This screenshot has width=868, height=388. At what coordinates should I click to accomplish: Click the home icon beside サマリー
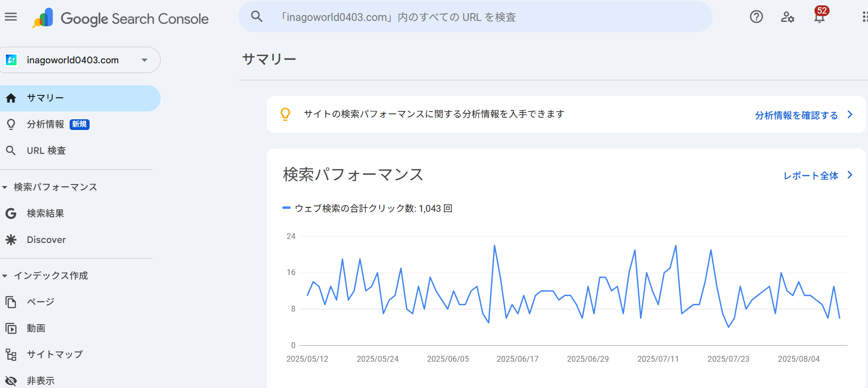click(11, 98)
